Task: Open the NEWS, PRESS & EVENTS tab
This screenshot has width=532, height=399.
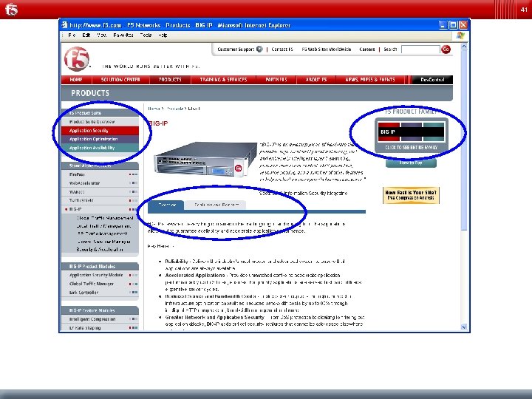Action: (x=370, y=80)
